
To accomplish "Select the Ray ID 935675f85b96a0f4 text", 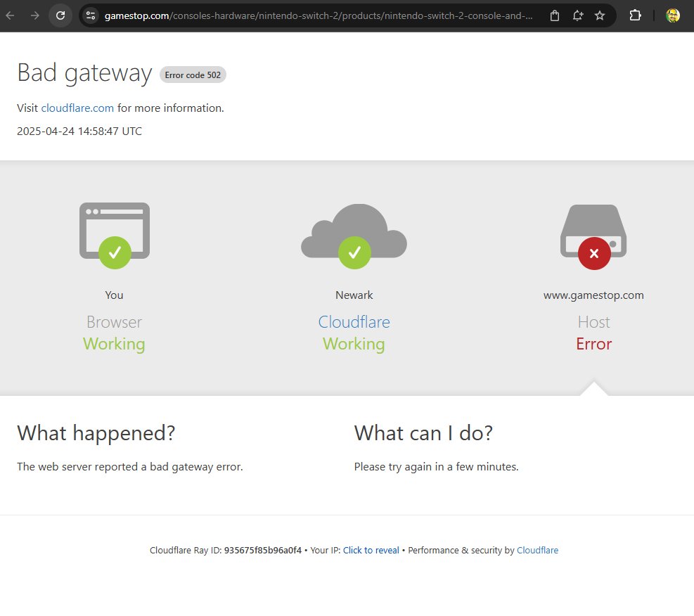I will tap(262, 550).
